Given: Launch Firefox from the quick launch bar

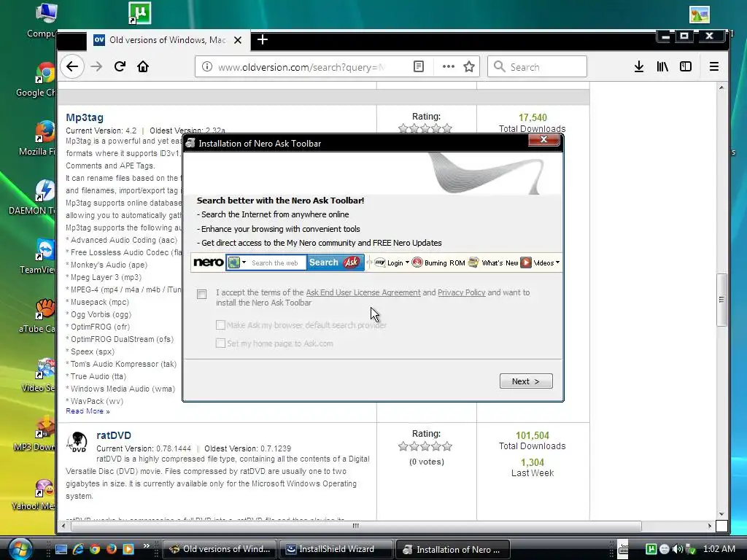Looking at the screenshot, I should coord(112,549).
